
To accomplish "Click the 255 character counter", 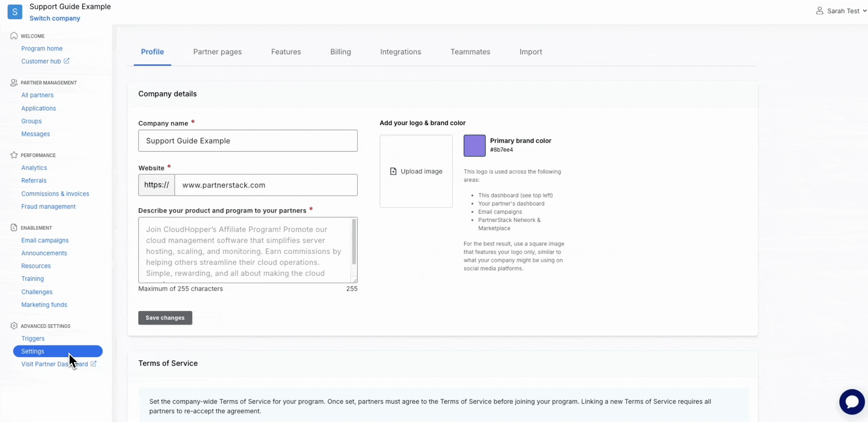I will point(352,289).
